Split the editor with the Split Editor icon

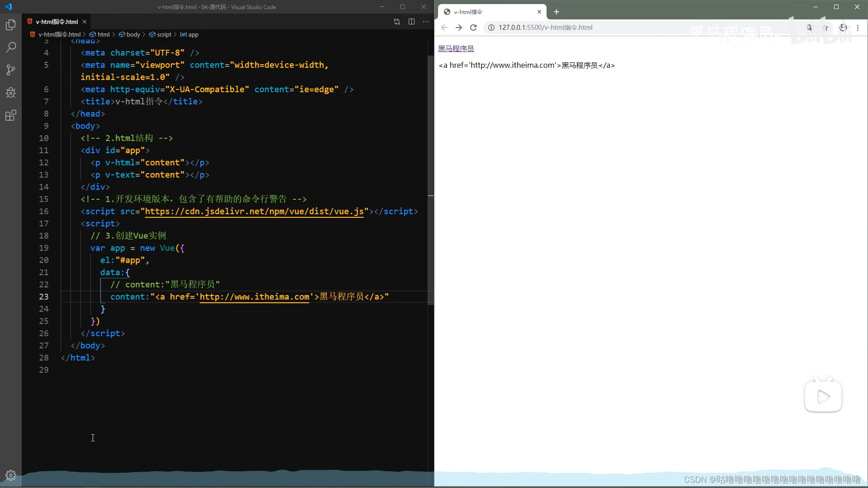coord(411,21)
